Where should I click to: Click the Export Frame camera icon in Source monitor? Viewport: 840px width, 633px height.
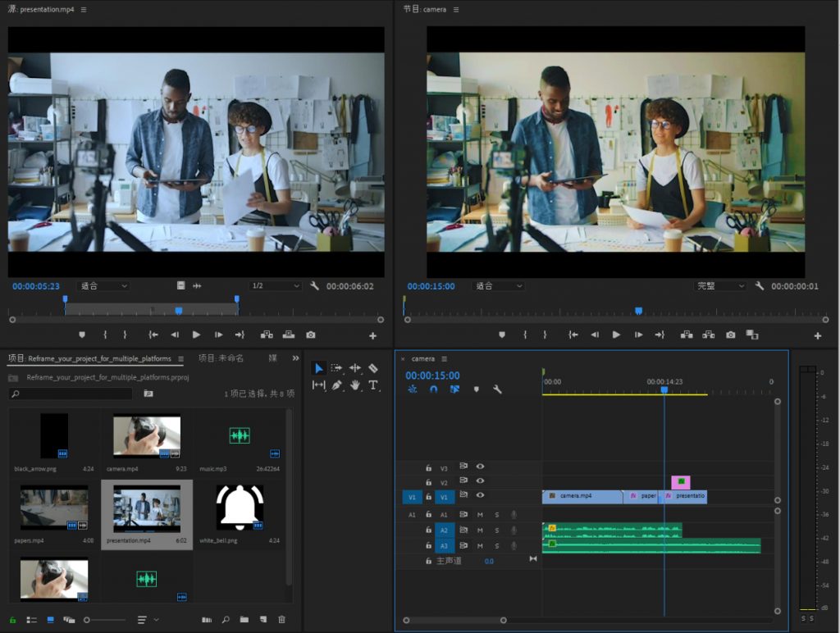click(x=311, y=335)
